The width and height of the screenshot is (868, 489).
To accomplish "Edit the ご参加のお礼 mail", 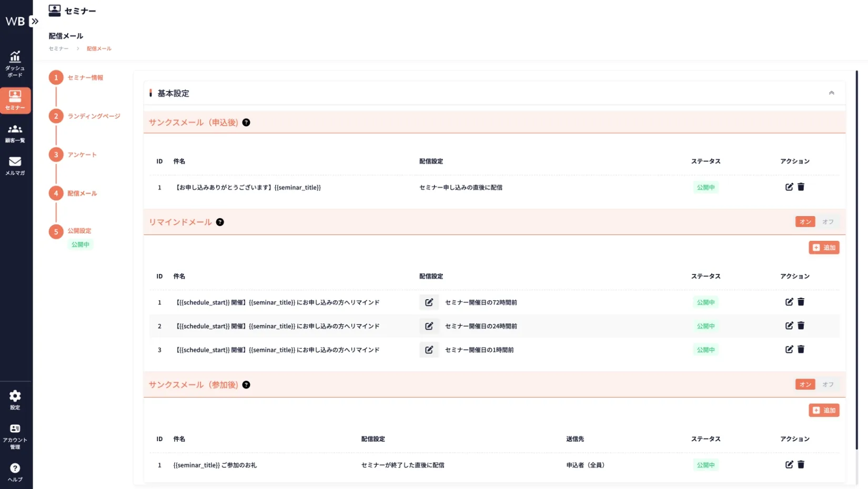I will coord(789,464).
